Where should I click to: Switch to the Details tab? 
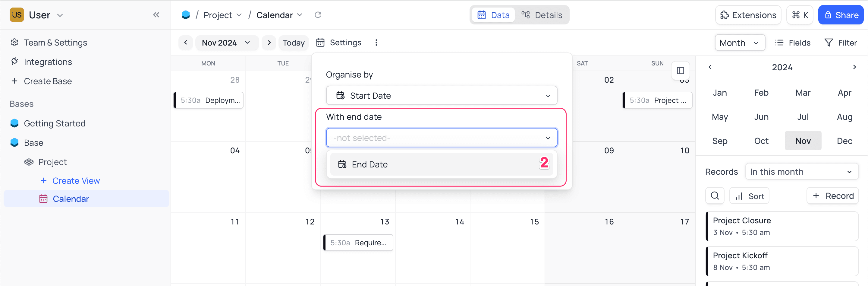(542, 15)
